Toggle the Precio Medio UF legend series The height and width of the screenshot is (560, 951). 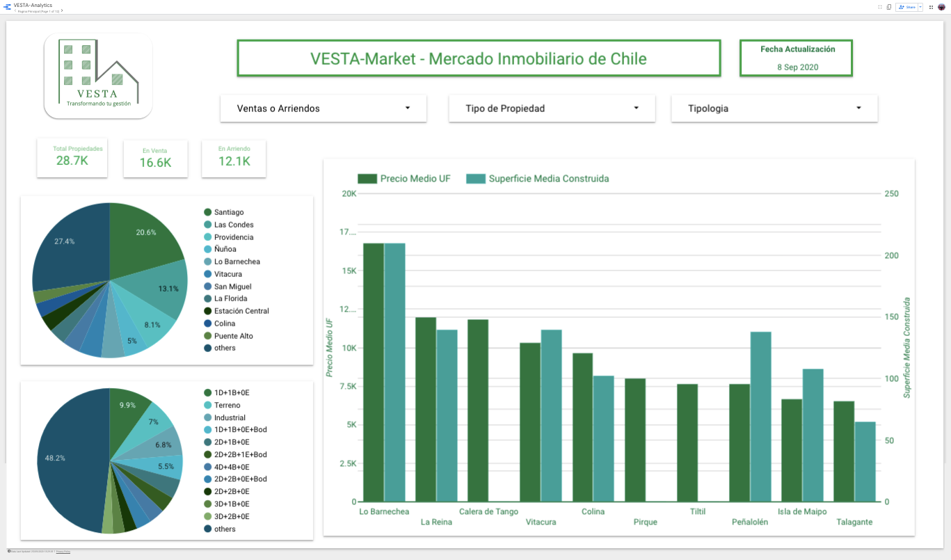[403, 178]
